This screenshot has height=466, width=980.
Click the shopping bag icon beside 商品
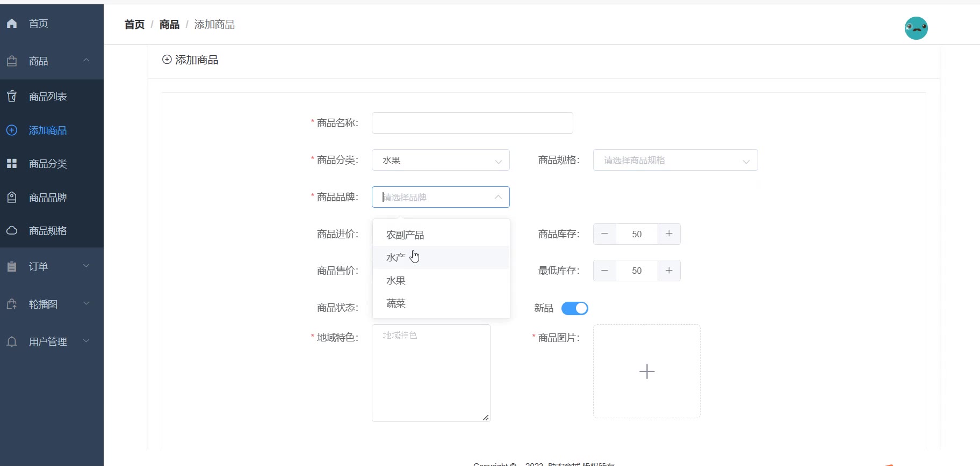pos(12,61)
